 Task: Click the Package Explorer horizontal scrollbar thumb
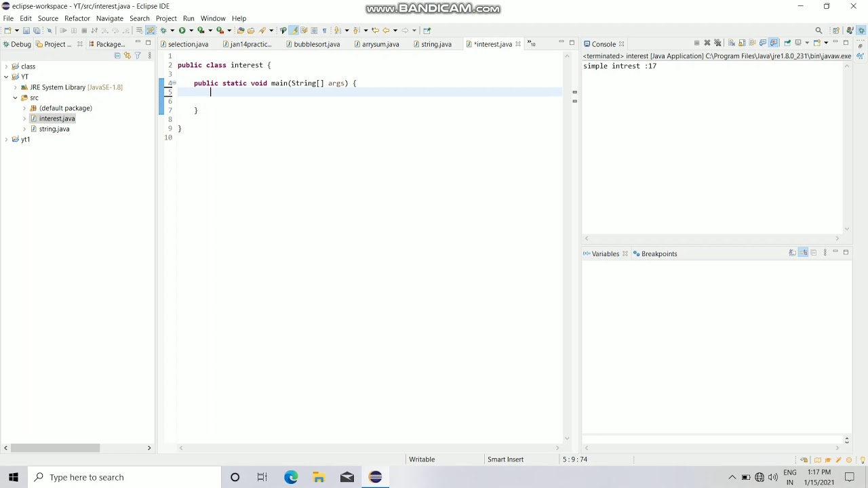(55, 447)
